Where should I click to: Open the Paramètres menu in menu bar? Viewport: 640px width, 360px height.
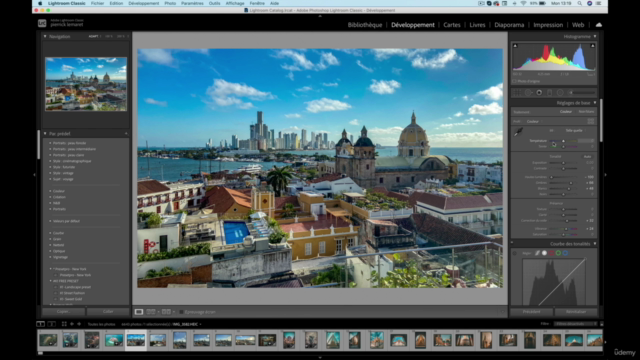tap(192, 3)
